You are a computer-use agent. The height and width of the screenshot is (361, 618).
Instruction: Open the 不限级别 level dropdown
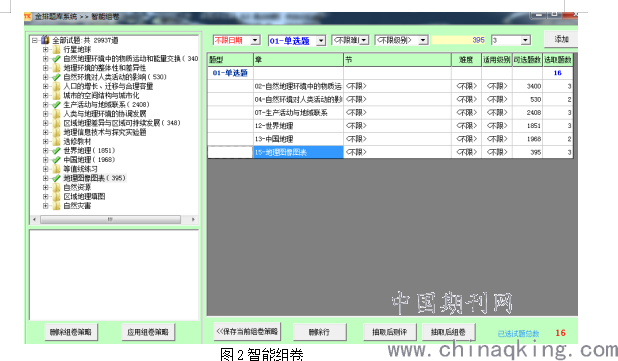click(x=423, y=40)
